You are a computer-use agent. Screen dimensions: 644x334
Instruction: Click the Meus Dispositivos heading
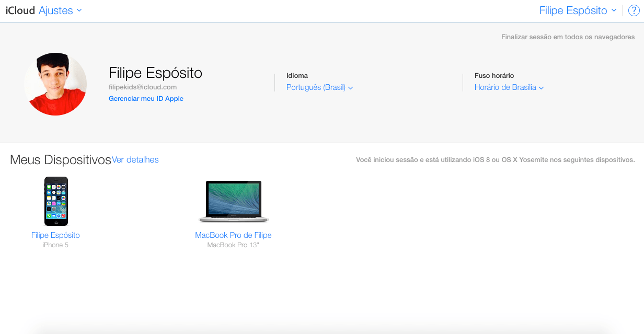(61, 160)
